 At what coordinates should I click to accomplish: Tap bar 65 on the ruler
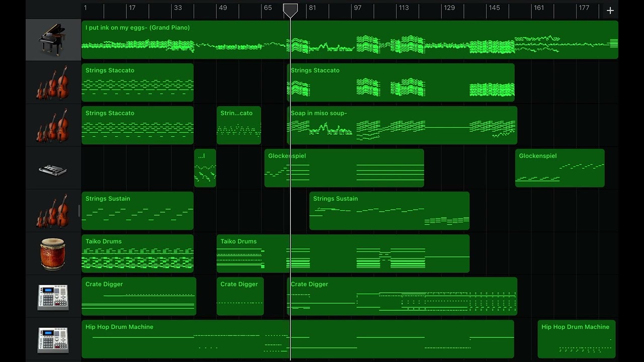click(268, 8)
